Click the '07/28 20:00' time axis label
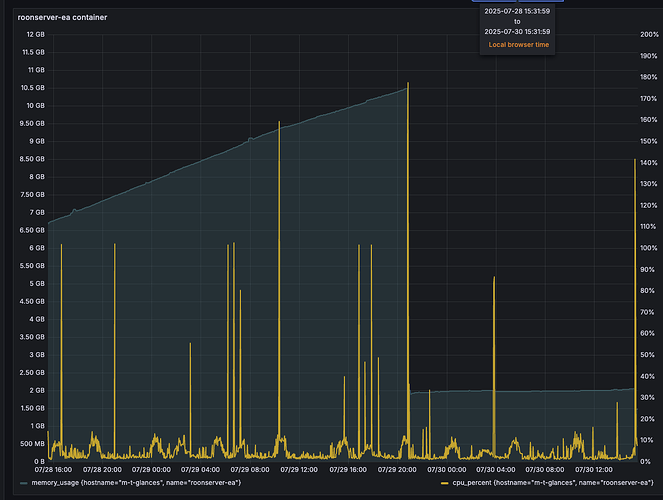663x500 pixels. 102,470
